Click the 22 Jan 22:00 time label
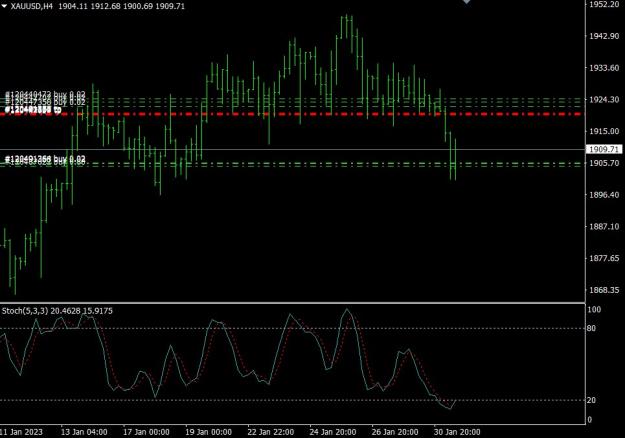 271,432
